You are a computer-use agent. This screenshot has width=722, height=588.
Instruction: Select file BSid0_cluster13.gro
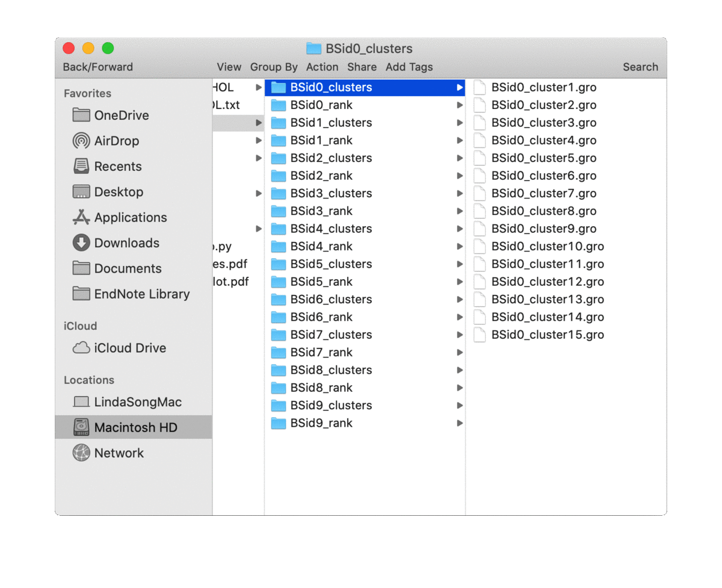pos(547,300)
